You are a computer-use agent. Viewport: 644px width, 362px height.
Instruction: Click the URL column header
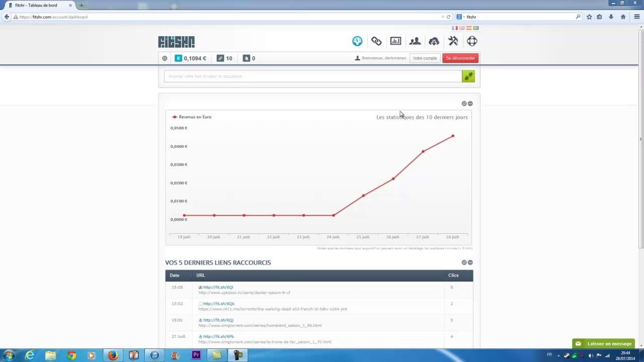(200, 276)
